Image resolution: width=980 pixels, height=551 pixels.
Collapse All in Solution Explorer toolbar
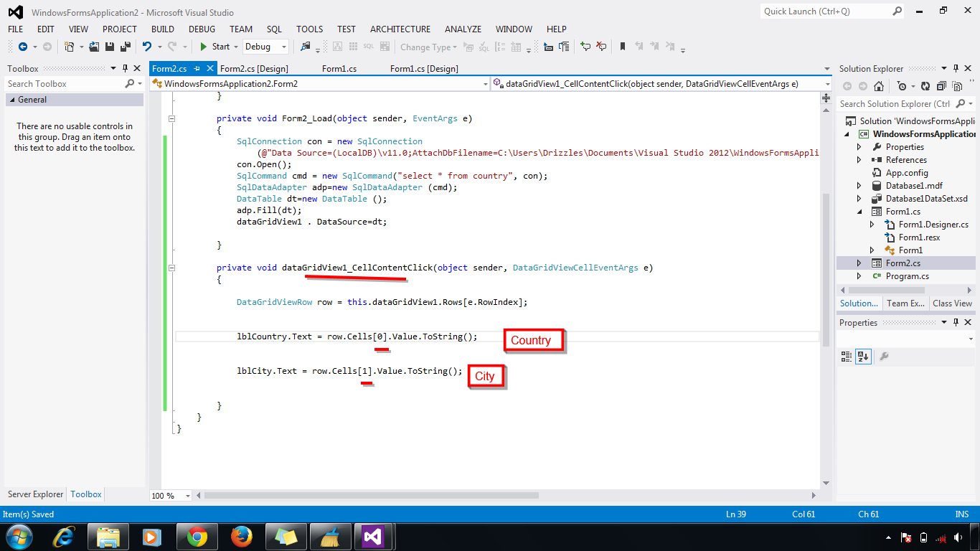click(940, 86)
